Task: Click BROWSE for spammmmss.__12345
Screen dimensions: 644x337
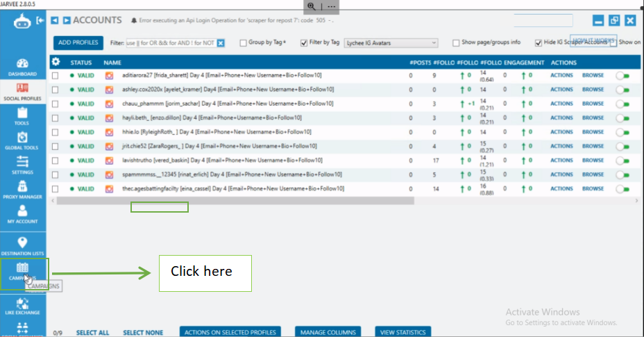Action: pyautogui.click(x=593, y=174)
